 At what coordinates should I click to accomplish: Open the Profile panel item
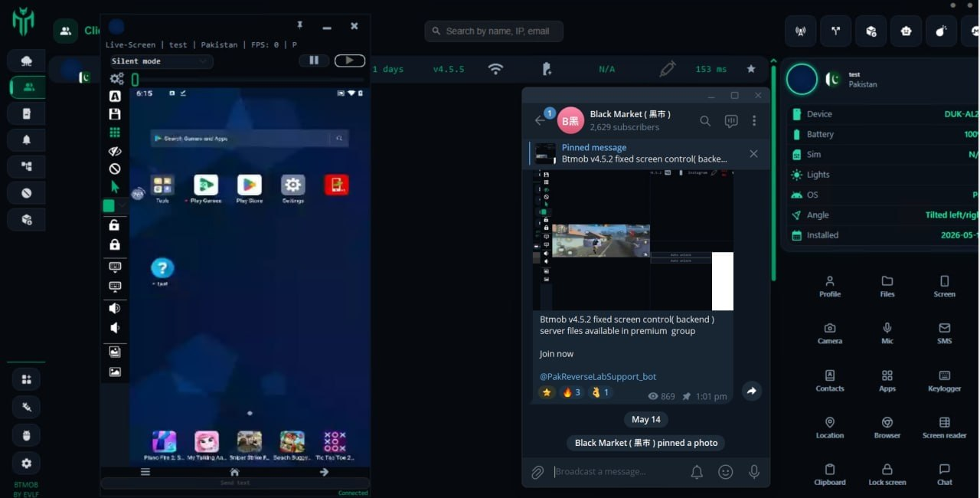pos(830,287)
